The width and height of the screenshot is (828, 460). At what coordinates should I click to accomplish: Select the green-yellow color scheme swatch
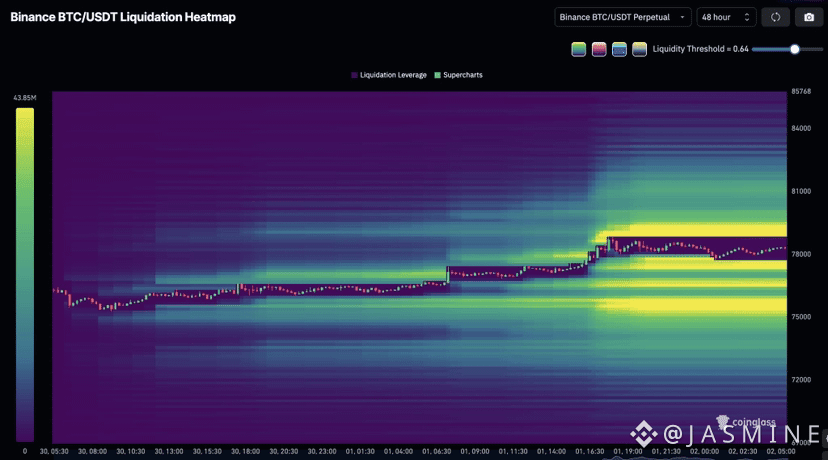(x=578, y=49)
